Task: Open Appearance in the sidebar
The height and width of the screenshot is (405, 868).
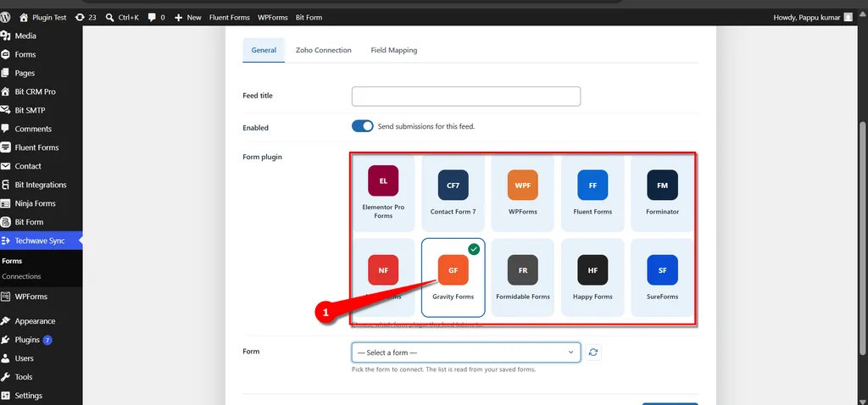Action: [x=41, y=321]
